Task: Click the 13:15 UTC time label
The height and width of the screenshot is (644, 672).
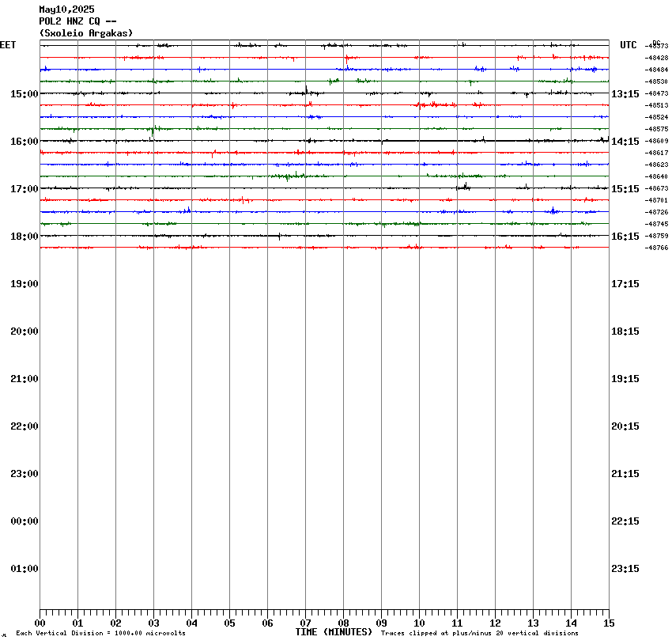Action: tap(625, 94)
